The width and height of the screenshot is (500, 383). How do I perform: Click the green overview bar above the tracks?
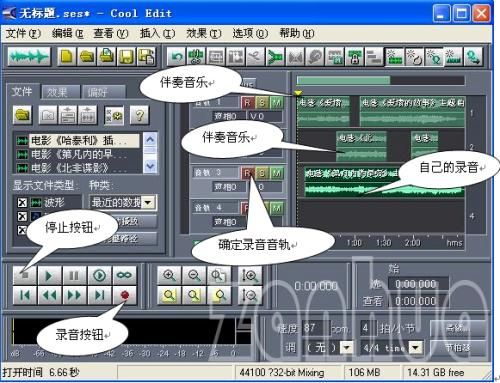[x=344, y=80]
